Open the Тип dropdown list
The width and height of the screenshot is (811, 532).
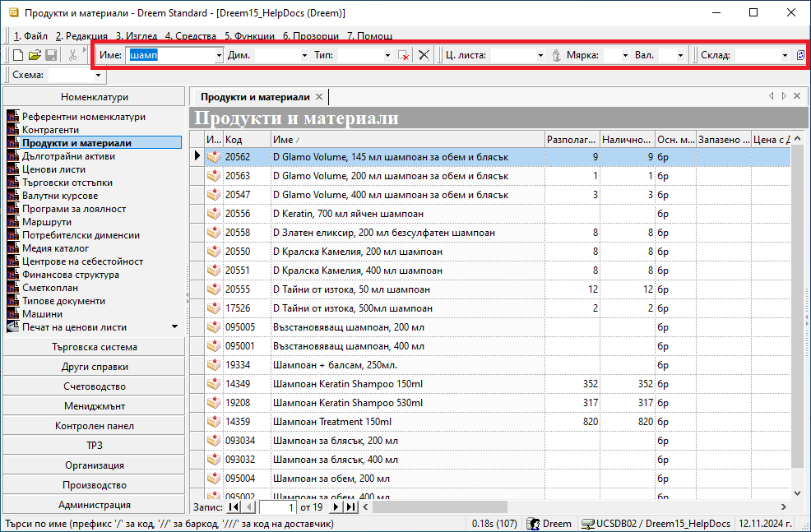tap(387, 55)
